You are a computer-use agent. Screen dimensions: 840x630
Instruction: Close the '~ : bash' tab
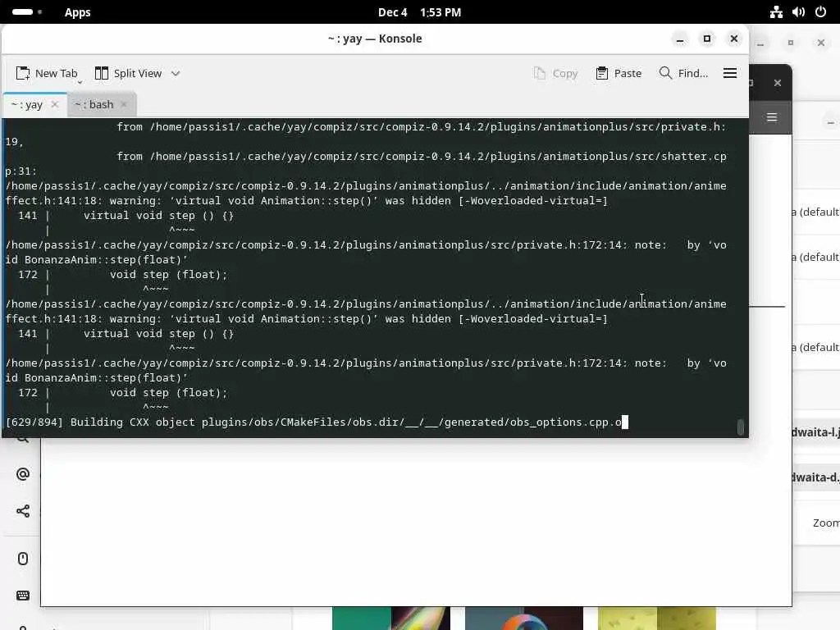pos(125,104)
